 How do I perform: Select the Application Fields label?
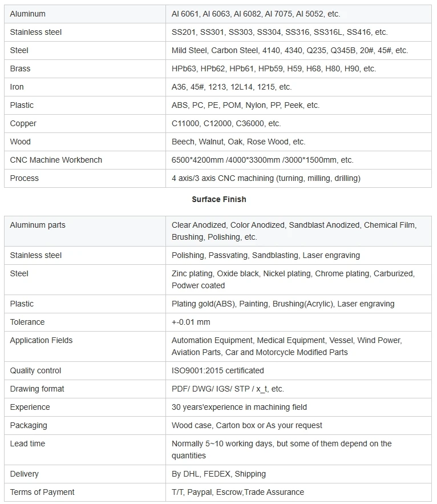tap(41, 340)
